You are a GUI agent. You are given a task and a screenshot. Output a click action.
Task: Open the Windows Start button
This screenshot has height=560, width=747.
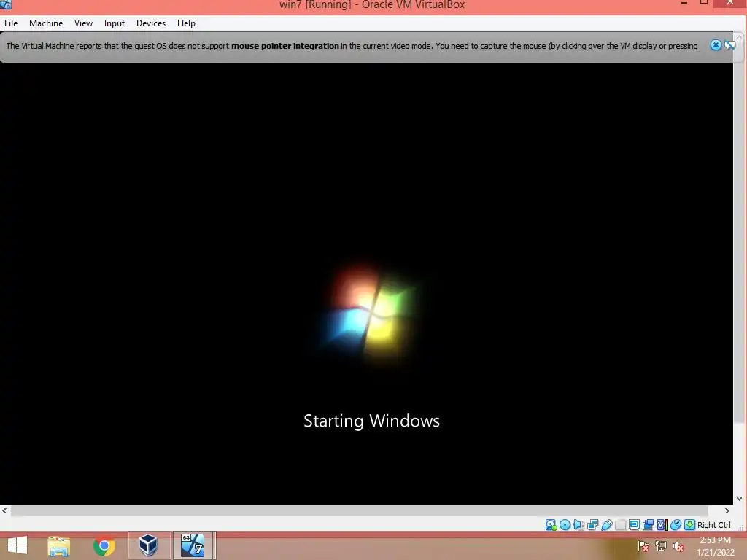click(18, 545)
